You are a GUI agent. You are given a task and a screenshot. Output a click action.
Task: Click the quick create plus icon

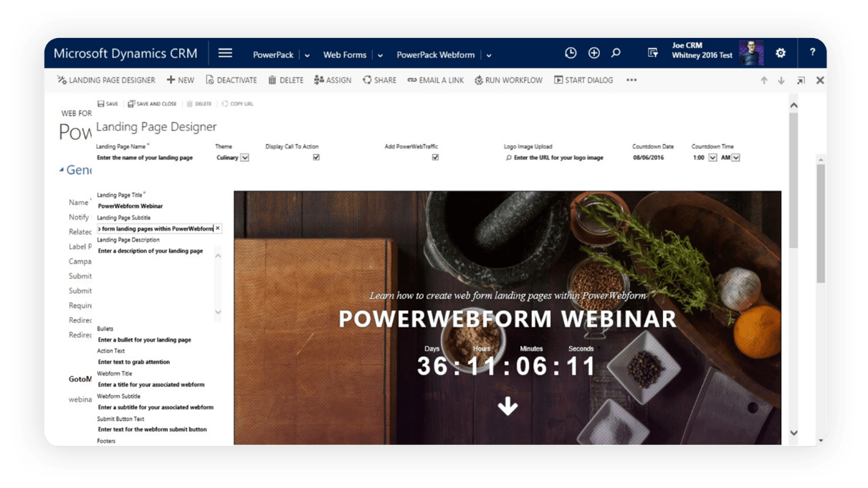tap(594, 53)
